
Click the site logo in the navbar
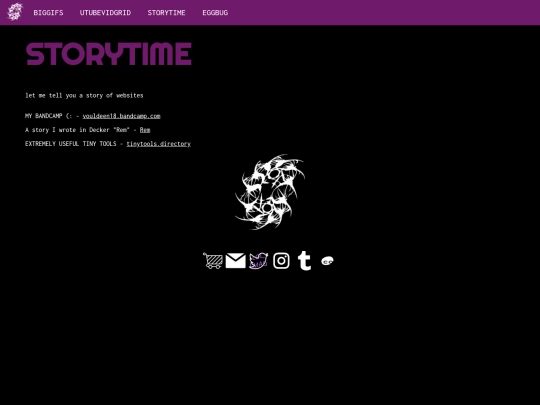click(15, 12)
